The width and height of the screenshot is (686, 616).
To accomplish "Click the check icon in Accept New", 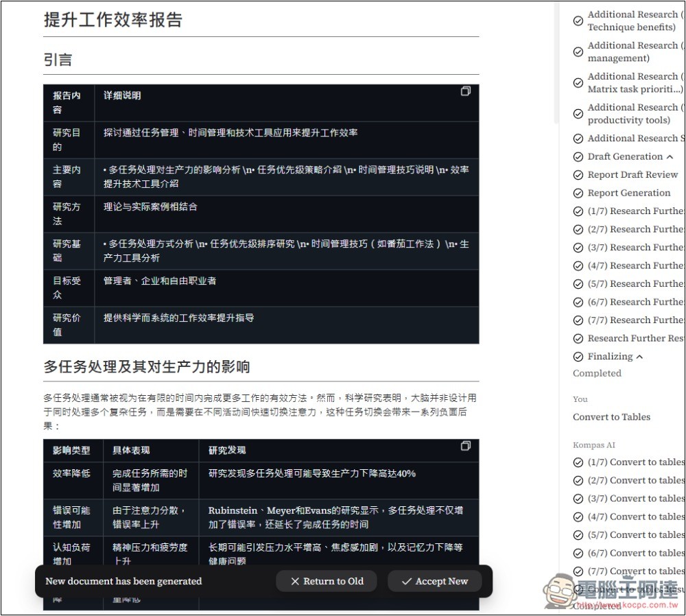I will (406, 582).
